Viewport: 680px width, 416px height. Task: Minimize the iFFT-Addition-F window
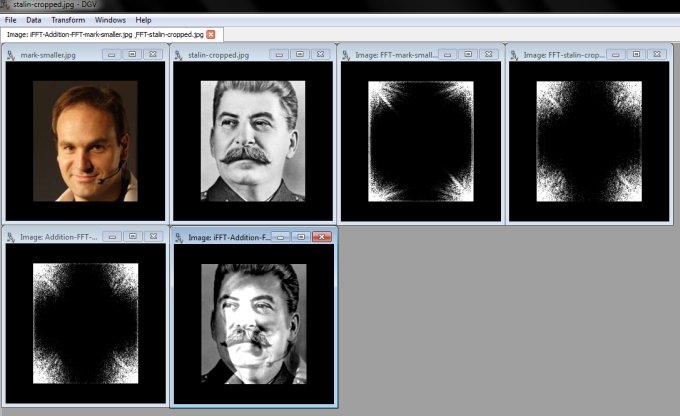(x=281, y=237)
